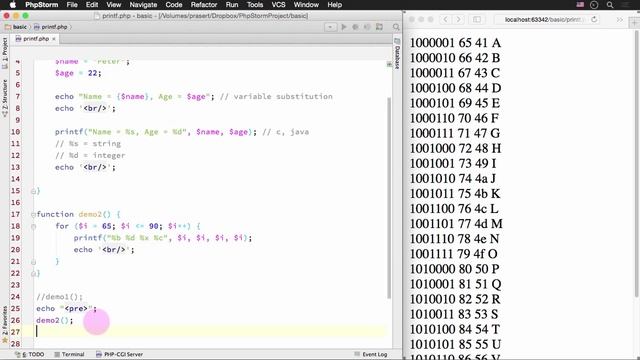Click the Time Machine clock icon in menu bar
The width and height of the screenshot is (640, 360).
click(x=594, y=5)
